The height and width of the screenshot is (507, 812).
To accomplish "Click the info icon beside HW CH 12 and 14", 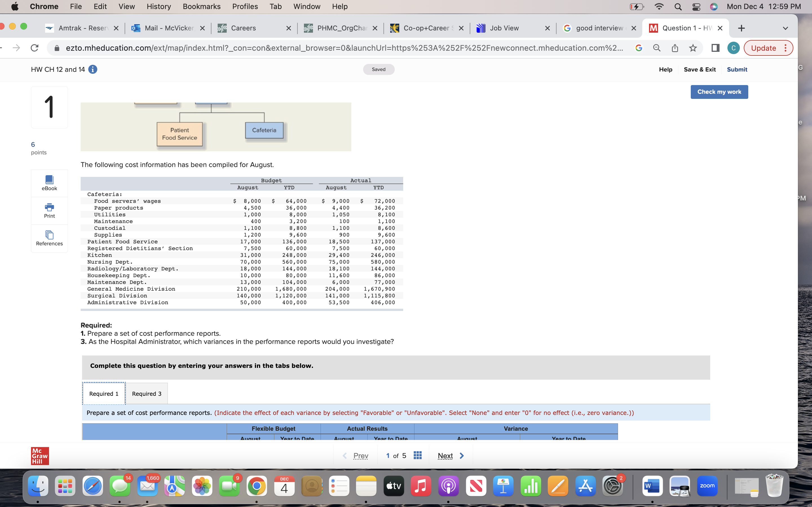I will pos(92,69).
